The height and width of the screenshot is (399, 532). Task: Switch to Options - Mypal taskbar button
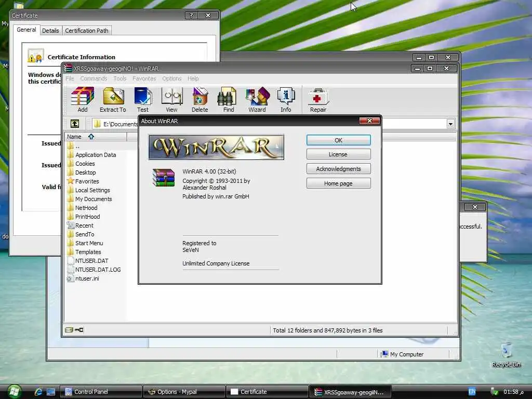pyautogui.click(x=184, y=392)
